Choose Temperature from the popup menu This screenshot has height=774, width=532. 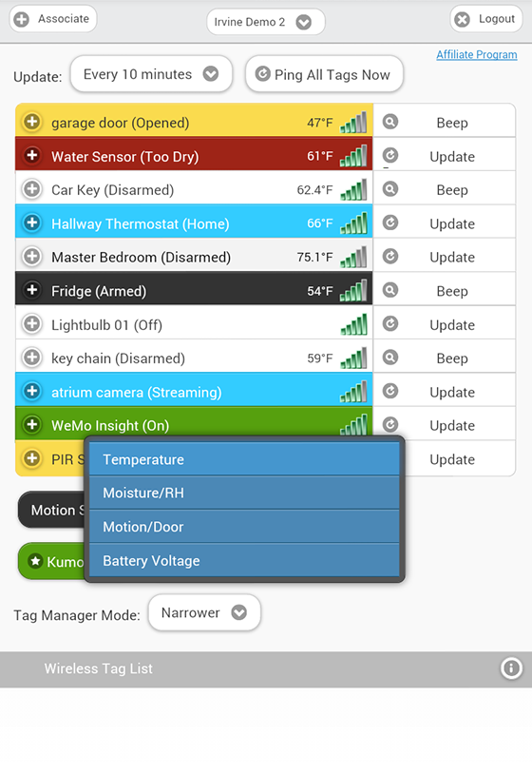click(x=244, y=459)
